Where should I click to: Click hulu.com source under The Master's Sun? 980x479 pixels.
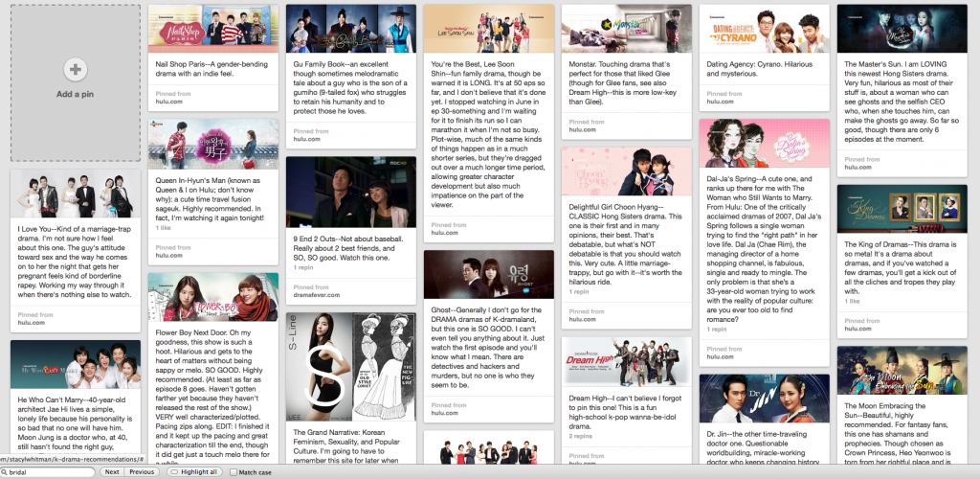coord(857,167)
